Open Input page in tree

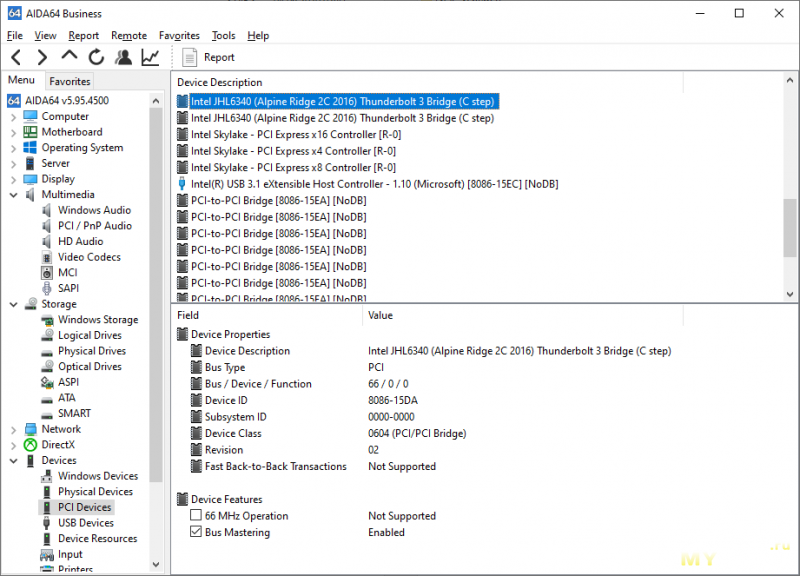pyautogui.click(x=70, y=554)
